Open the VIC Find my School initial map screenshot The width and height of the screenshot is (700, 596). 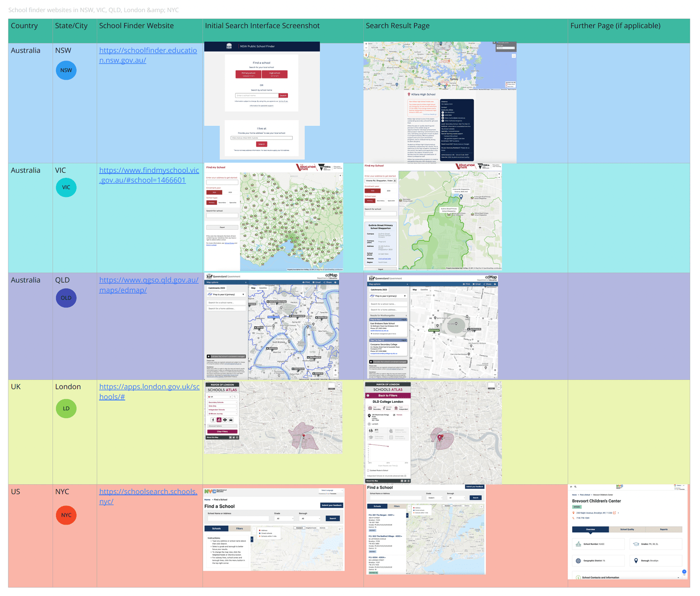(274, 217)
